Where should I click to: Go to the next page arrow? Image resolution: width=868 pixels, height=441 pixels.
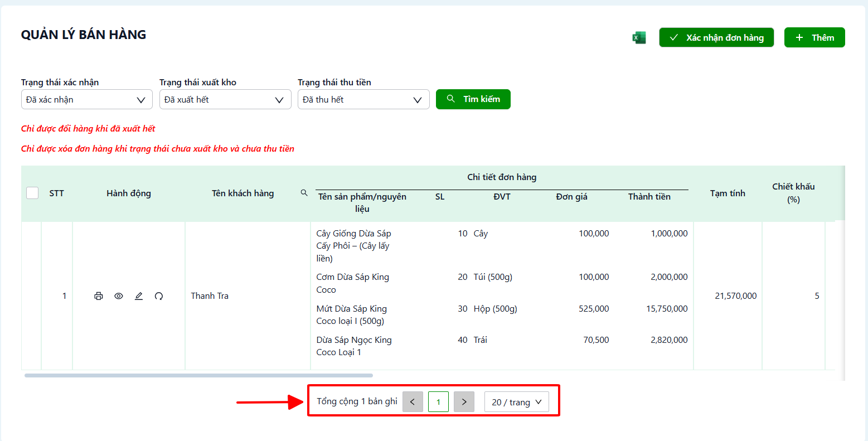464,402
